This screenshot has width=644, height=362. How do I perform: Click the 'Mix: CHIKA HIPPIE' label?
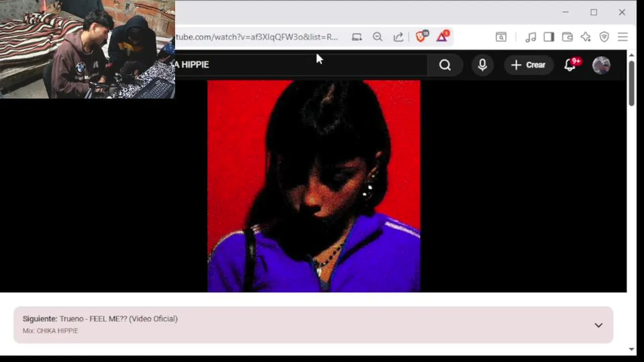coord(50,331)
